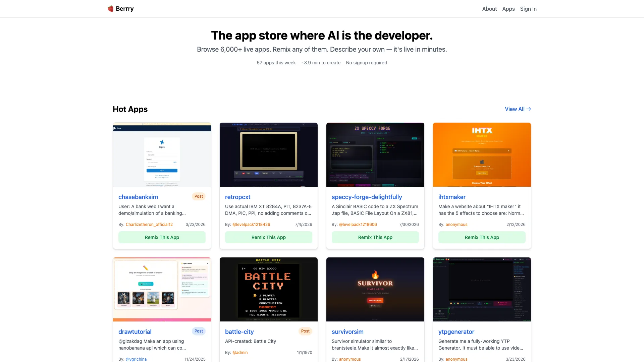Click the Post badge on drawtutorial
This screenshot has height=362, width=644.
(x=199, y=331)
